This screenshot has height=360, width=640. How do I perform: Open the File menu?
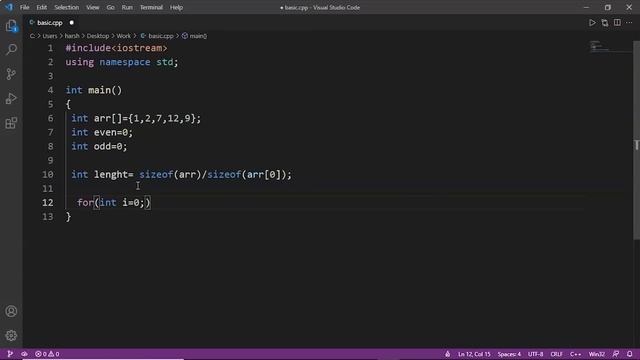[x=24, y=7]
